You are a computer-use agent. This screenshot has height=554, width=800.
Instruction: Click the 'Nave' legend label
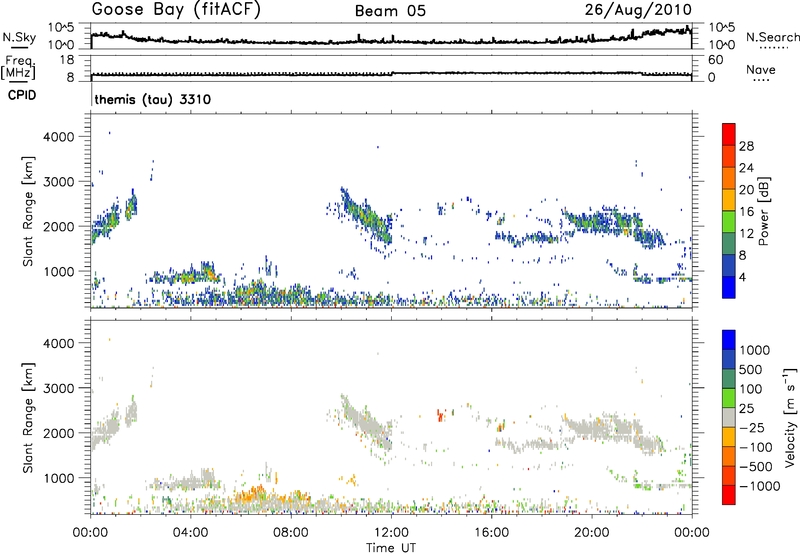pyautogui.click(x=761, y=69)
